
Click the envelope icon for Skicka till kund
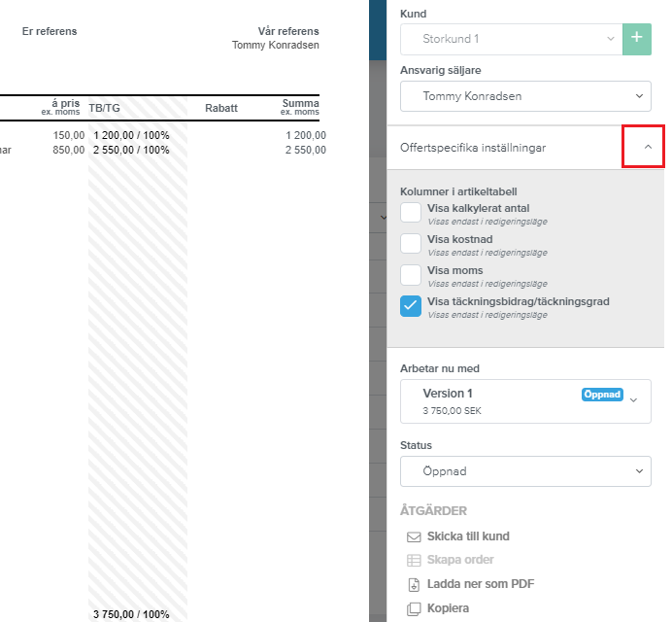414,537
